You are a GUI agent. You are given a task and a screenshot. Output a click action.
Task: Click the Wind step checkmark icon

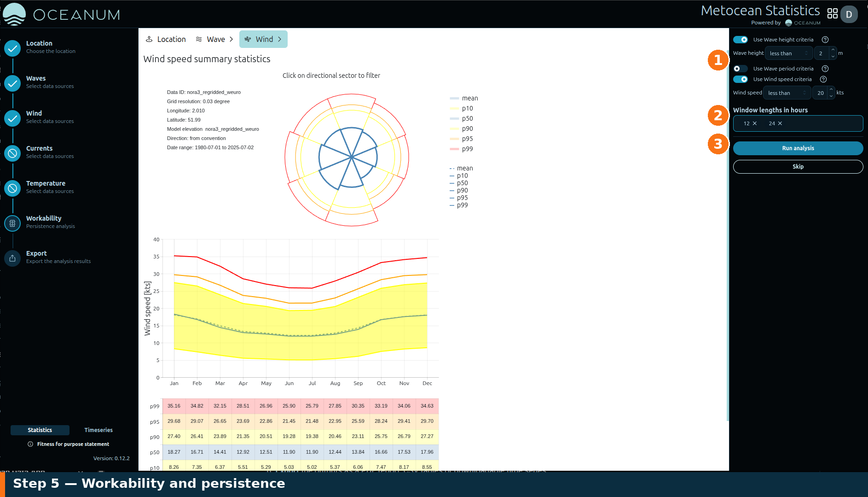12,118
